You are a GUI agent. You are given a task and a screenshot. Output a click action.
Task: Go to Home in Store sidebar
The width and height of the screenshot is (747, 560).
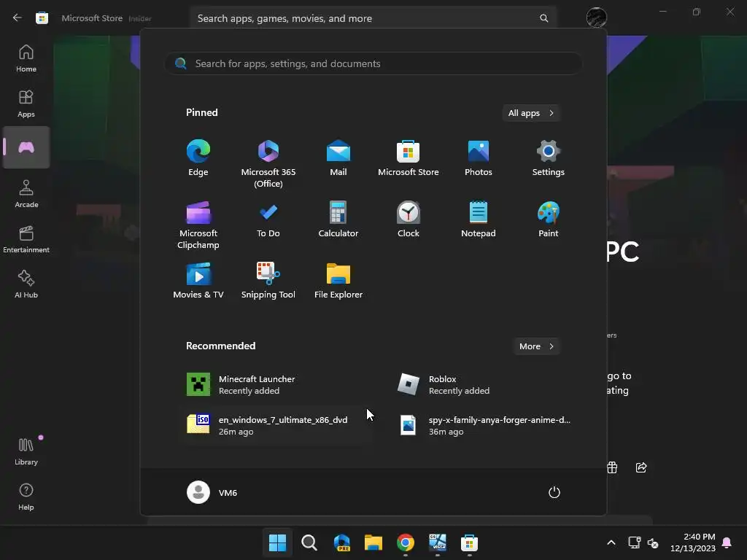click(26, 58)
